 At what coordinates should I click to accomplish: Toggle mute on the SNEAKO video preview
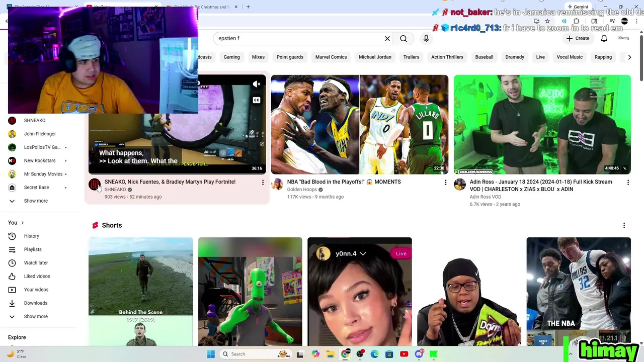coord(257,84)
